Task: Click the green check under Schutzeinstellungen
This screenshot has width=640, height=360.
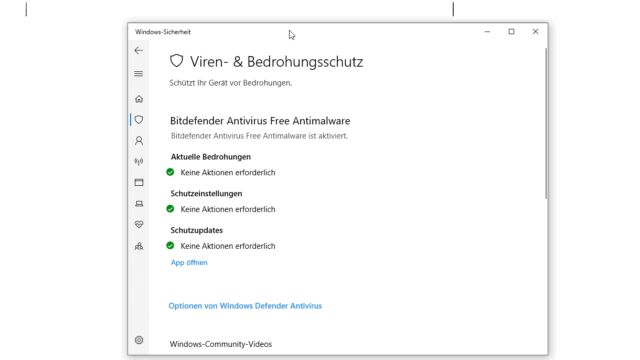Action: (x=170, y=209)
